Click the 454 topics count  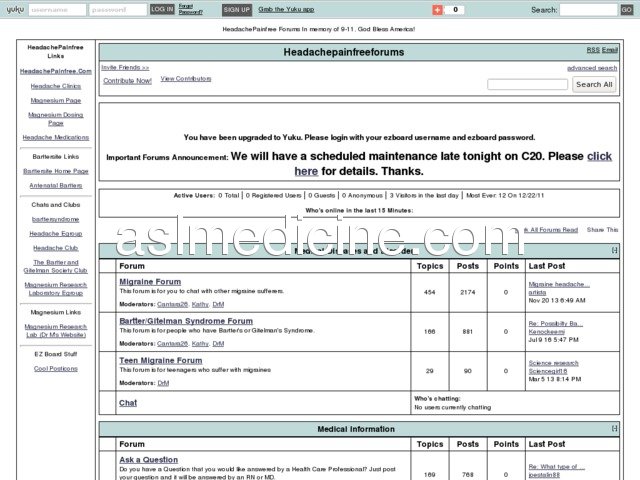tap(429, 292)
